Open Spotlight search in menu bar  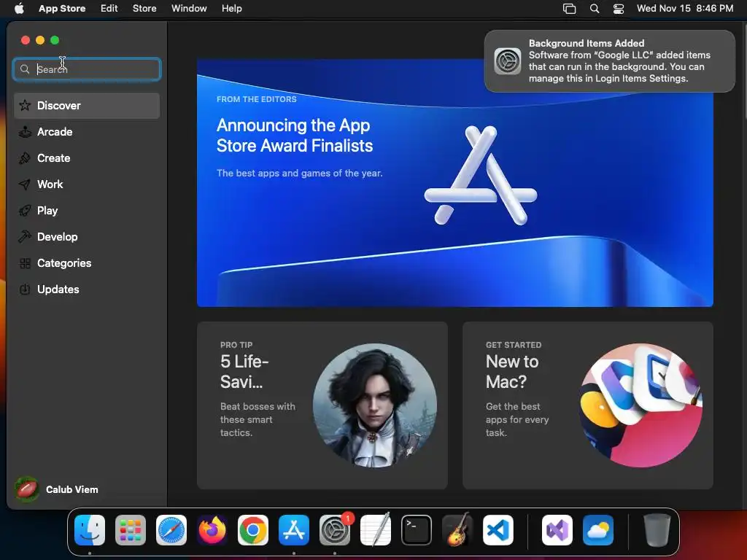click(595, 8)
